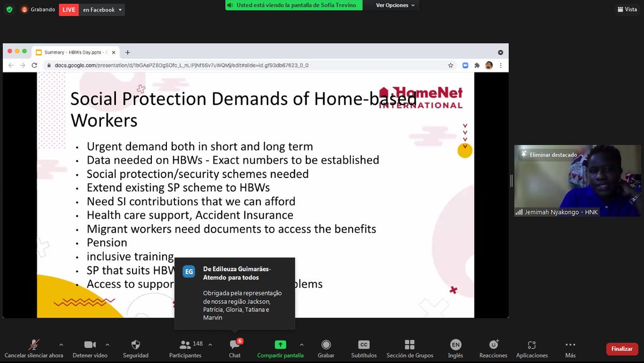Click the Grabar record button
Screen dimensions: 644x363
pyautogui.click(x=326, y=349)
